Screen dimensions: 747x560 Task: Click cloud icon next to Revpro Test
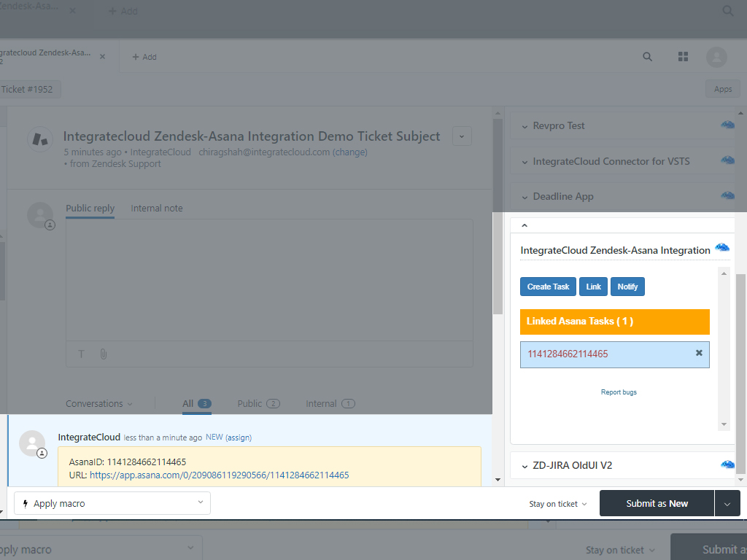tap(727, 125)
